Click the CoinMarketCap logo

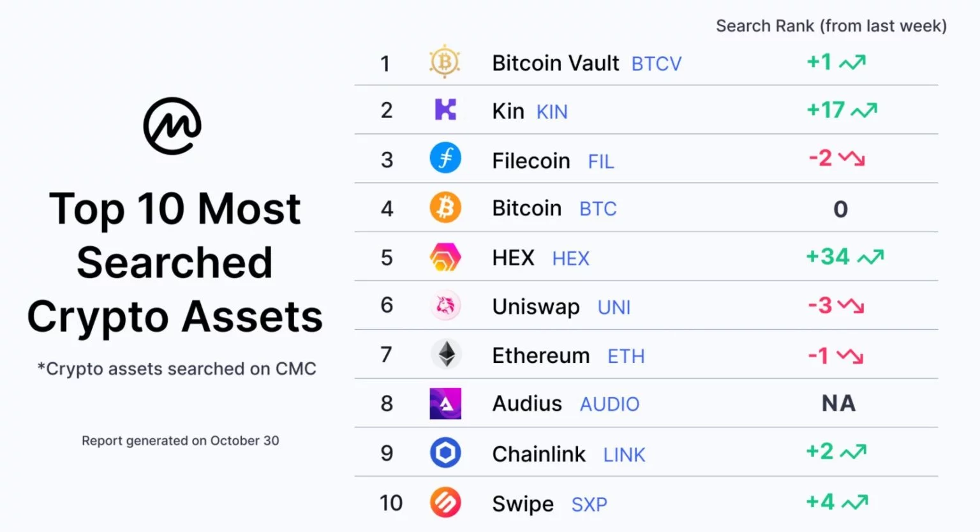172,126
